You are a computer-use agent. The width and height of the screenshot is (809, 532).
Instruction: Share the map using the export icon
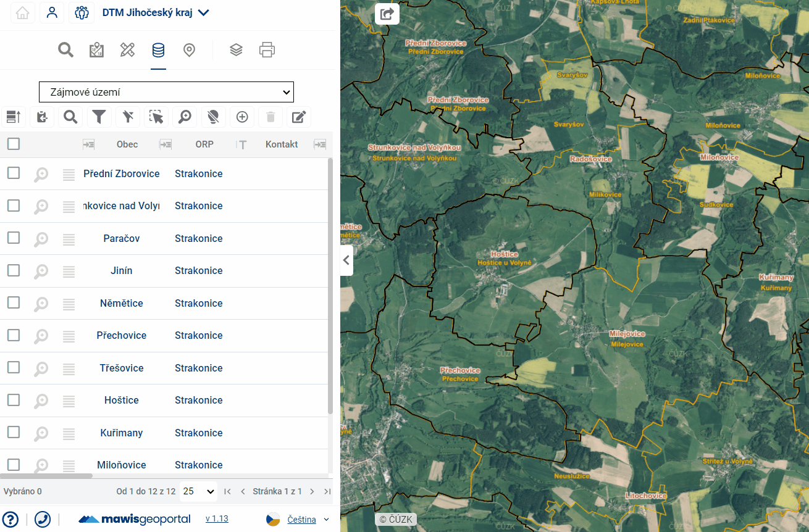coord(387,14)
